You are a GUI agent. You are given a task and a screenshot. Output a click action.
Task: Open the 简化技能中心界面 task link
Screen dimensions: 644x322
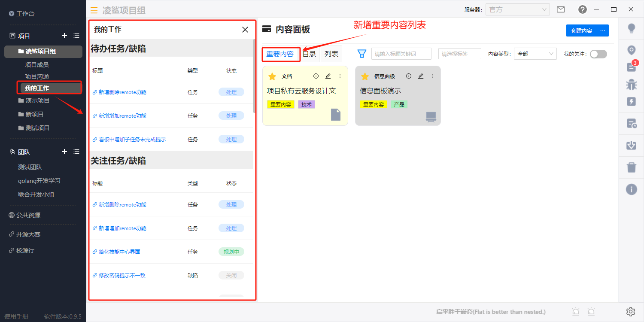pos(119,252)
